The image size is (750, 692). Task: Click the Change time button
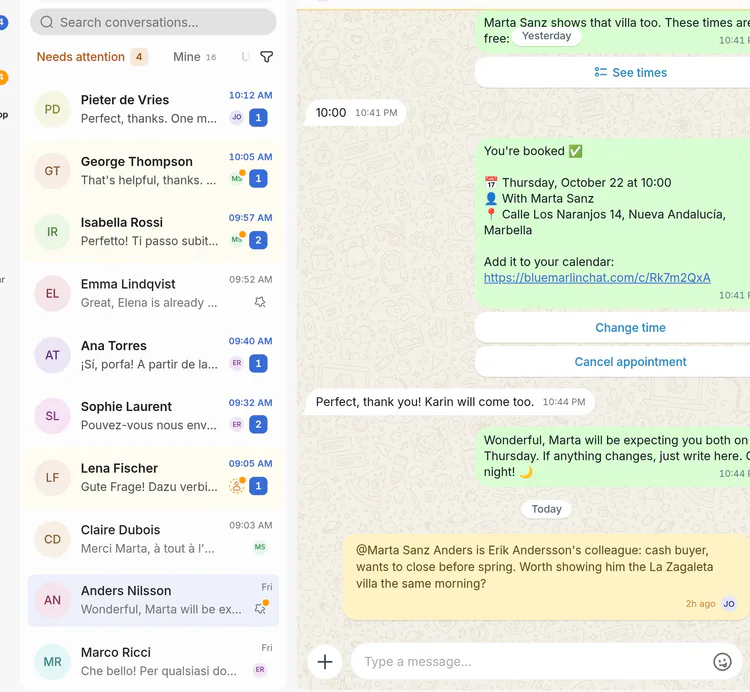tap(630, 328)
